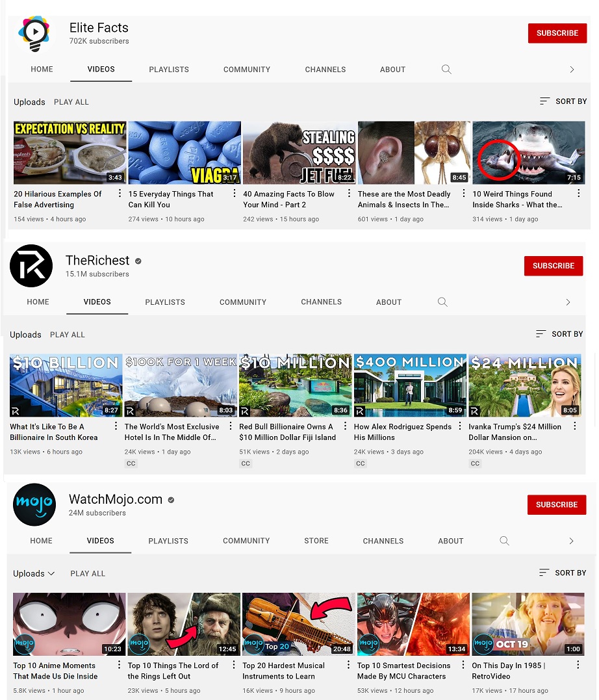
Task: Open Elite Facts Channels tab
Action: pyautogui.click(x=325, y=69)
